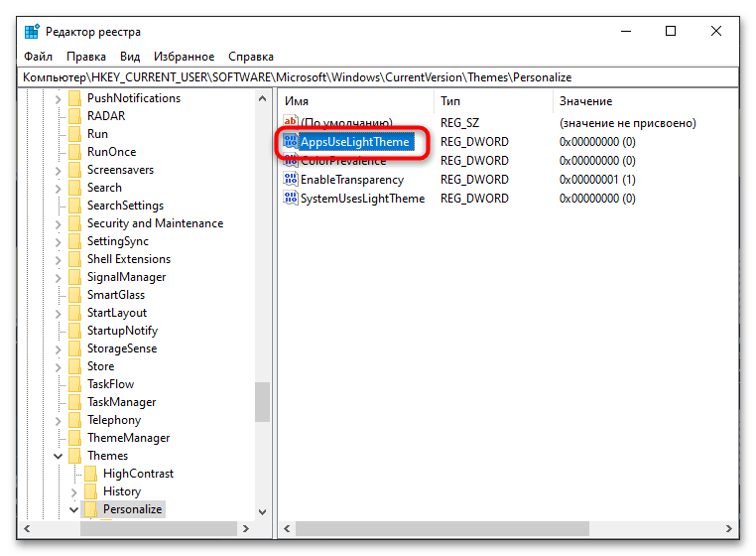Expand the StorageSense key

(59, 348)
